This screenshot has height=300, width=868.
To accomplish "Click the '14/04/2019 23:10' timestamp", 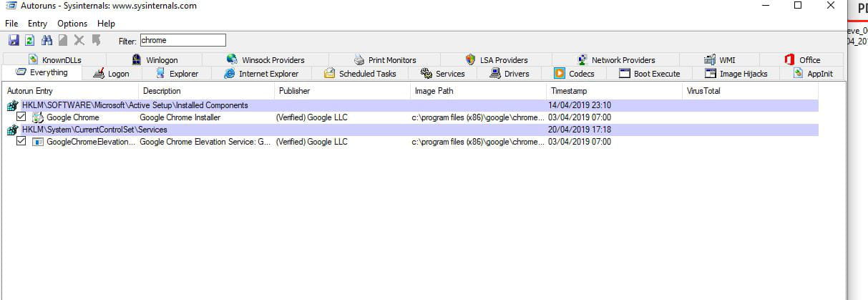I will click(580, 105).
